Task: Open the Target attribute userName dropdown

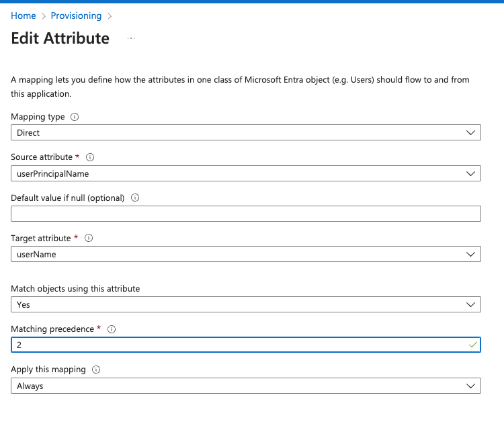Action: pos(246,254)
